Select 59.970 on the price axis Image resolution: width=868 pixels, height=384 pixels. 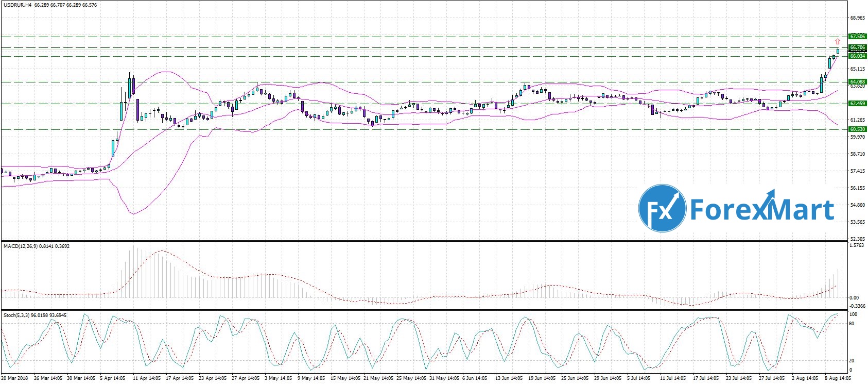[857, 137]
